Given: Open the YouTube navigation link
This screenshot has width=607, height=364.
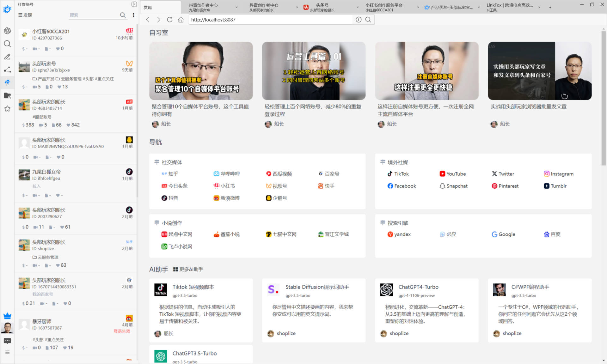Looking at the screenshot, I should tap(453, 174).
